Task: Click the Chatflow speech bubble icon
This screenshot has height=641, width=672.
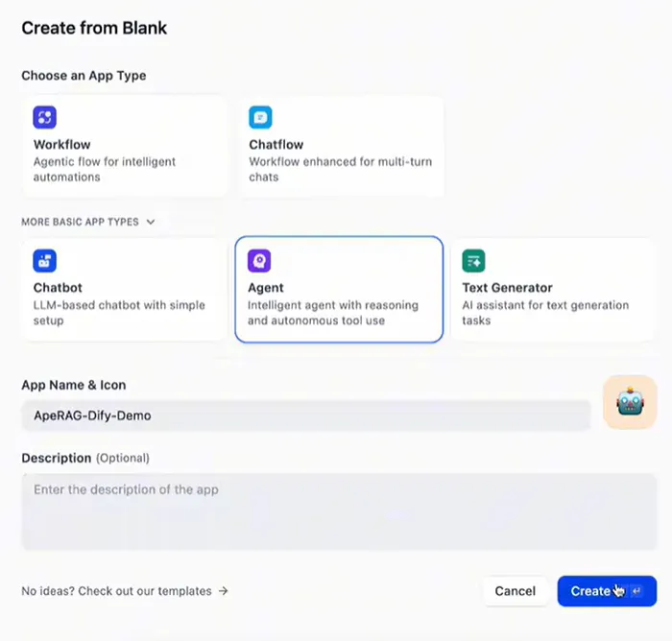Action: click(260, 117)
